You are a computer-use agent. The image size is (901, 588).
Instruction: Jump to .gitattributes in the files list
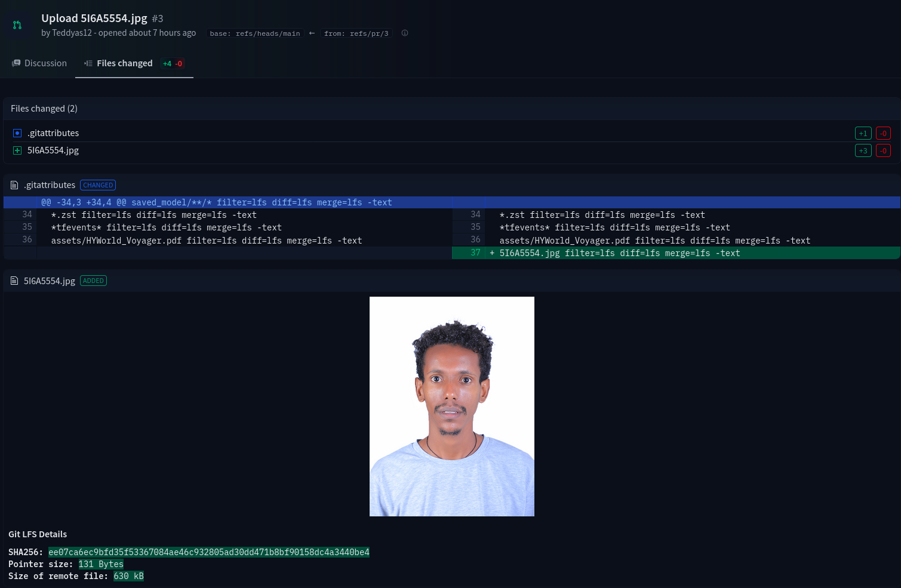53,133
